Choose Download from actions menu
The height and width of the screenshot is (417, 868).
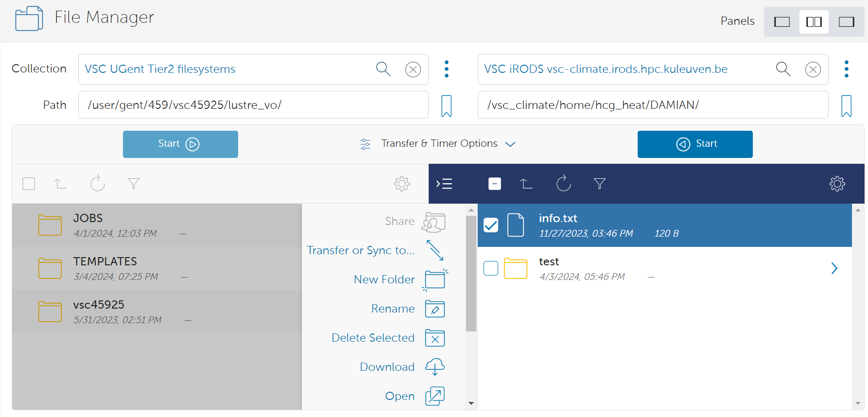click(402, 367)
